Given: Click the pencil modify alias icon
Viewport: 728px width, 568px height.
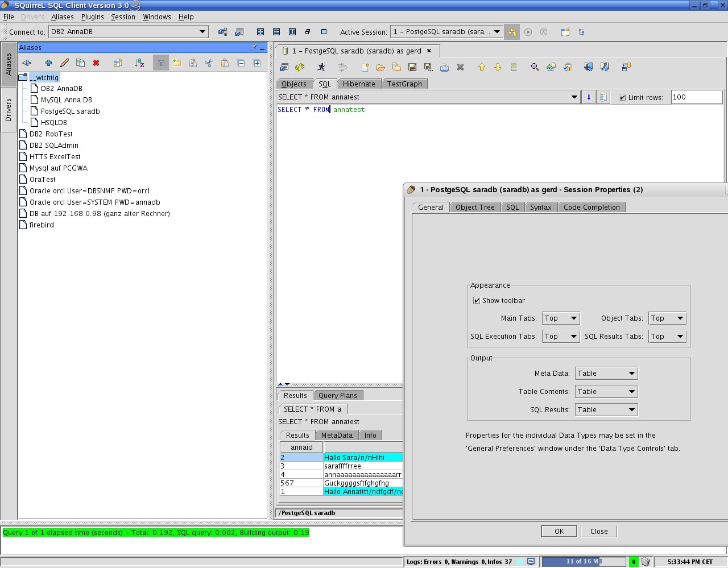Looking at the screenshot, I should coord(64,63).
